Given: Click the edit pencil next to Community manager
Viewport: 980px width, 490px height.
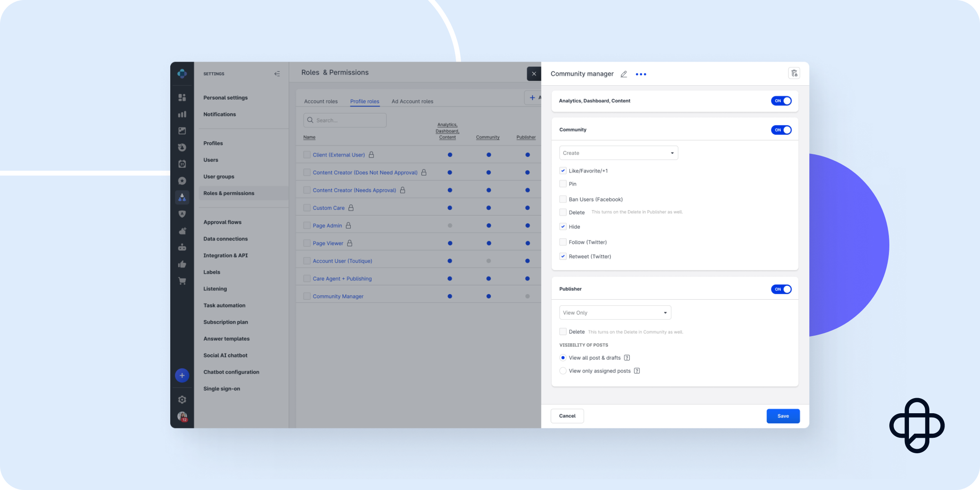Looking at the screenshot, I should (624, 74).
